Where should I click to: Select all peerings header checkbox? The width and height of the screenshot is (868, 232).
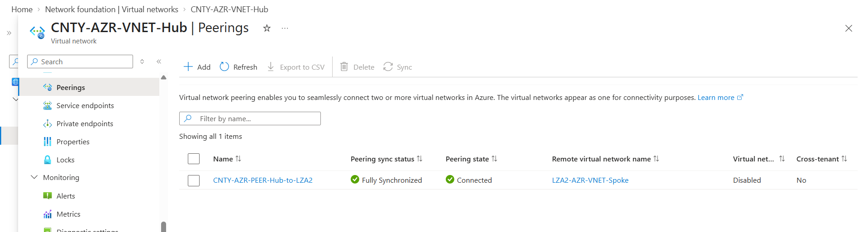click(194, 159)
